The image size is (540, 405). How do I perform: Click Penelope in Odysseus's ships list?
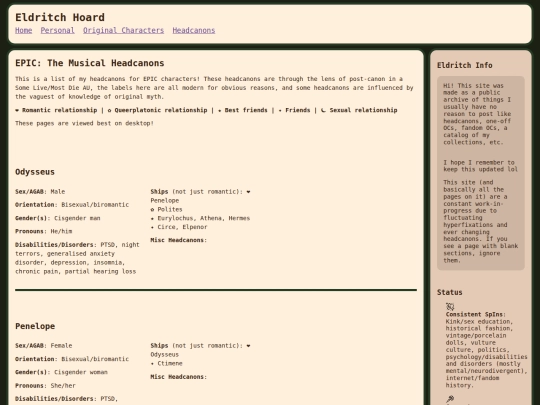[165, 201]
